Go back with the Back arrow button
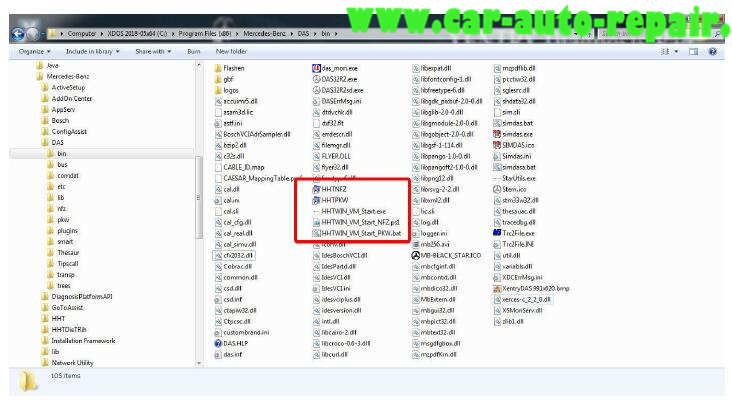This screenshot has height=402, width=732. (18, 34)
